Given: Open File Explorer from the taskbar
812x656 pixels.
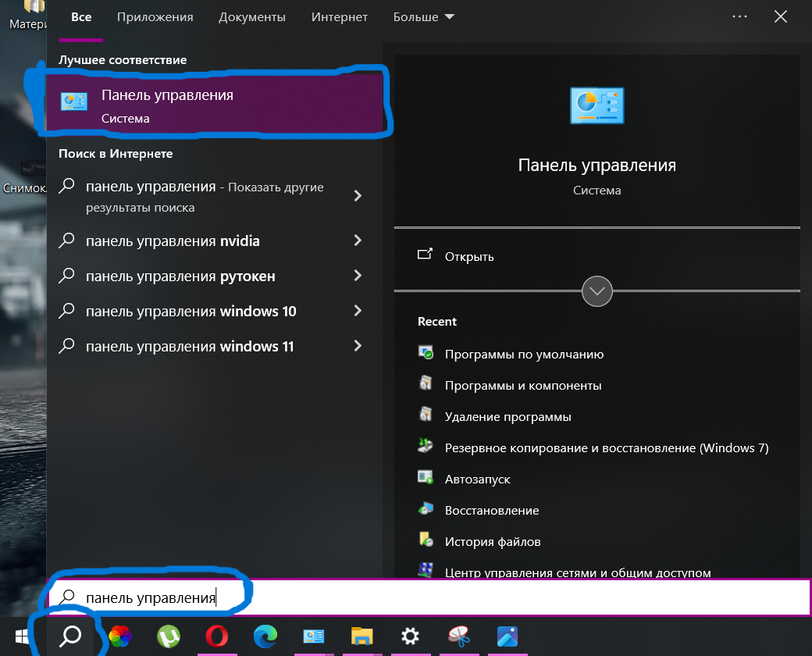Looking at the screenshot, I should [x=362, y=636].
